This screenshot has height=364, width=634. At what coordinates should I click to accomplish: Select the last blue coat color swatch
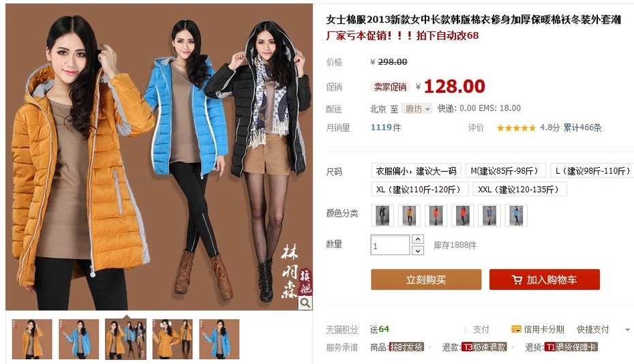tap(516, 215)
